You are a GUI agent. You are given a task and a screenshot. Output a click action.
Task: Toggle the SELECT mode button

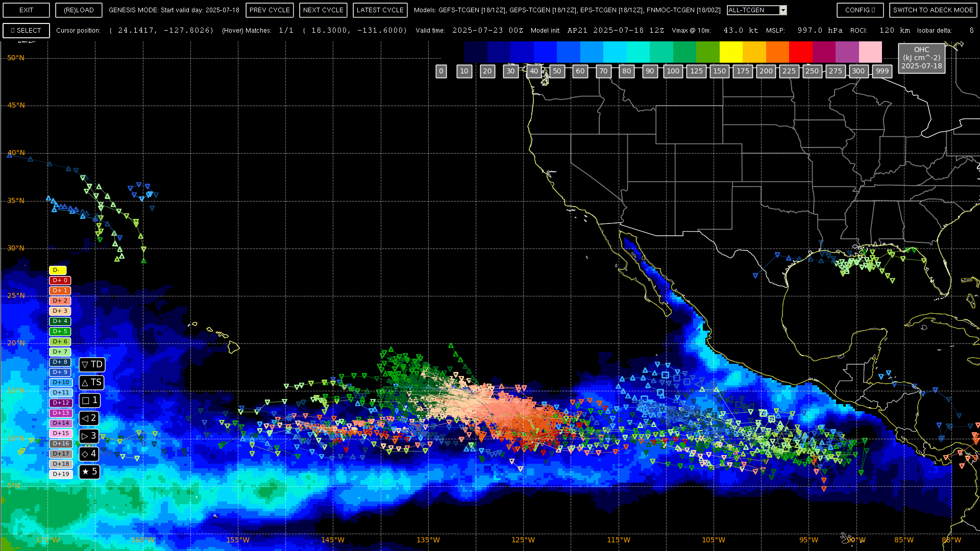point(26,31)
